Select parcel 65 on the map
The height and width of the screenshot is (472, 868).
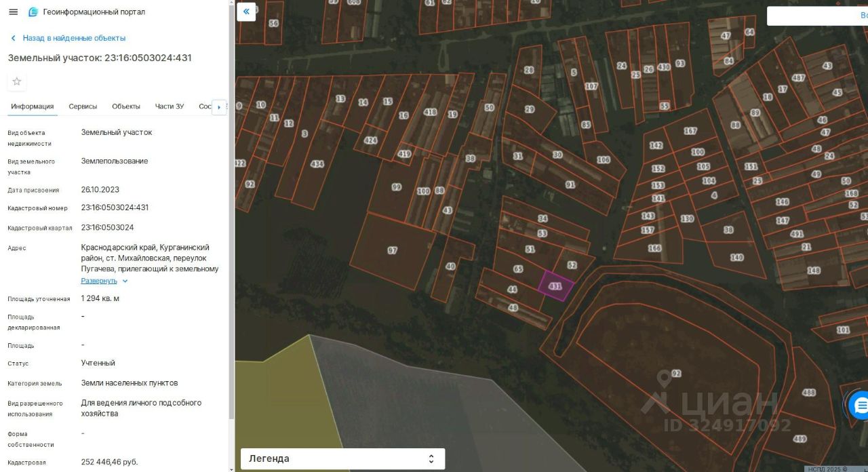[518, 269]
